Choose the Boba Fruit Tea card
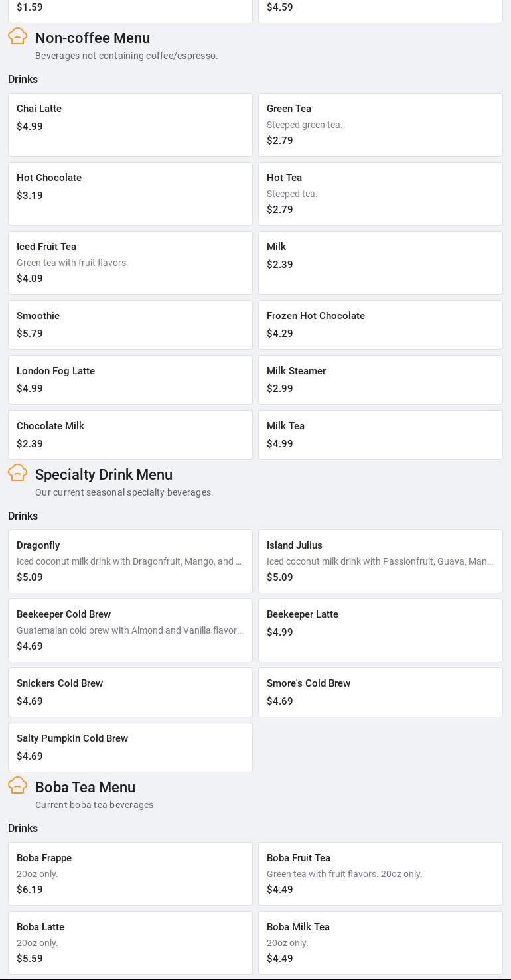 point(380,874)
